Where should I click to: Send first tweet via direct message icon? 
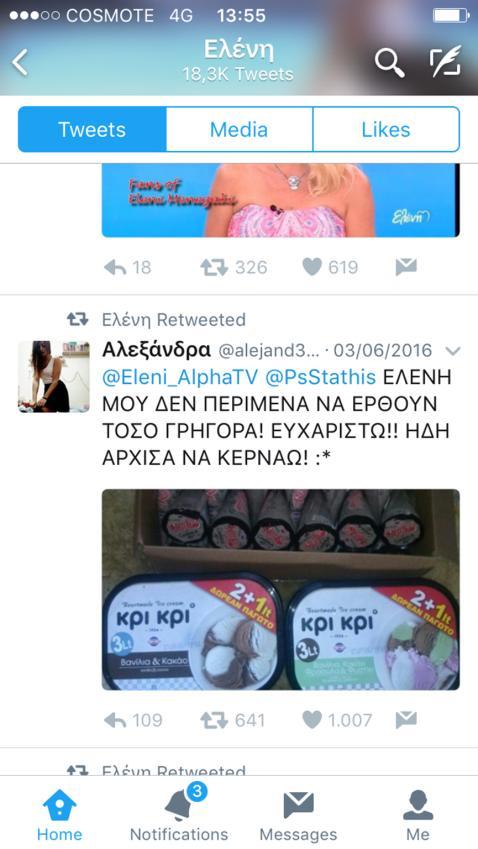click(x=406, y=266)
